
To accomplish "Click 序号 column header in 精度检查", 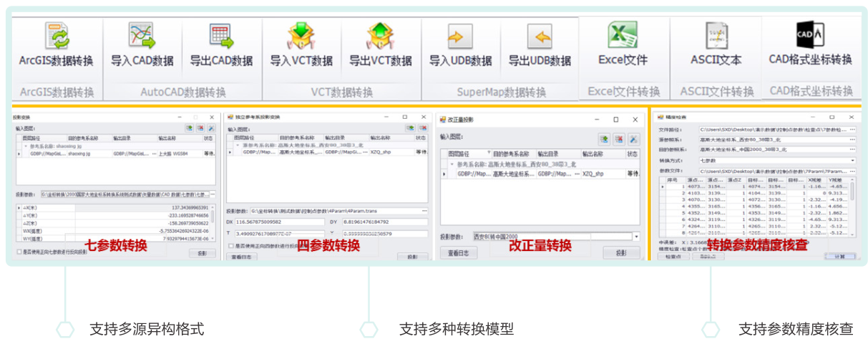I will tap(675, 179).
